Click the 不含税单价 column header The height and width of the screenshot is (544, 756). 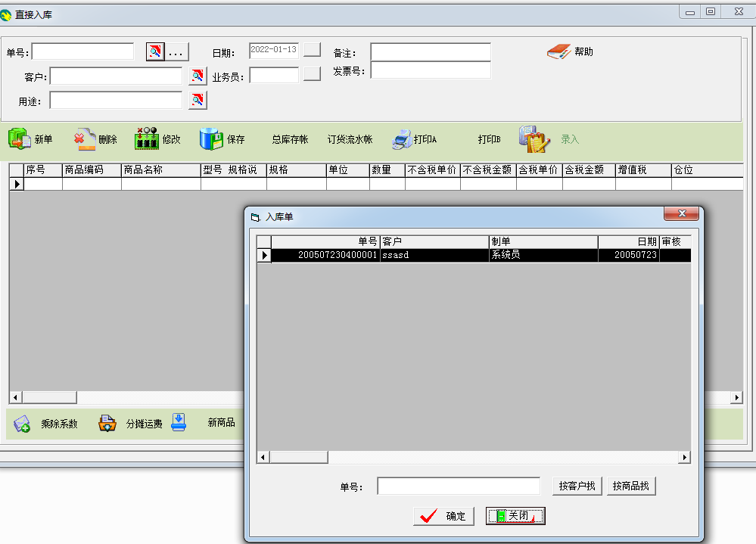432,170
